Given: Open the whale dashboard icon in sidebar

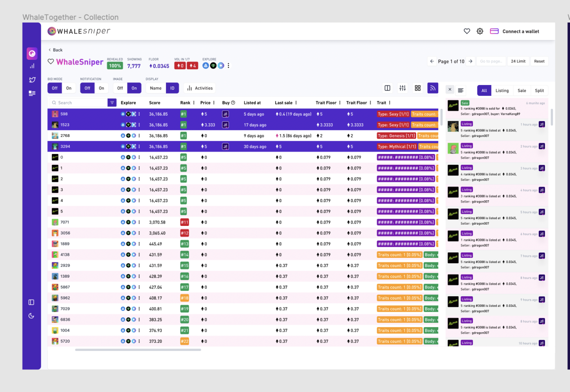Looking at the screenshot, I should tap(32, 54).
